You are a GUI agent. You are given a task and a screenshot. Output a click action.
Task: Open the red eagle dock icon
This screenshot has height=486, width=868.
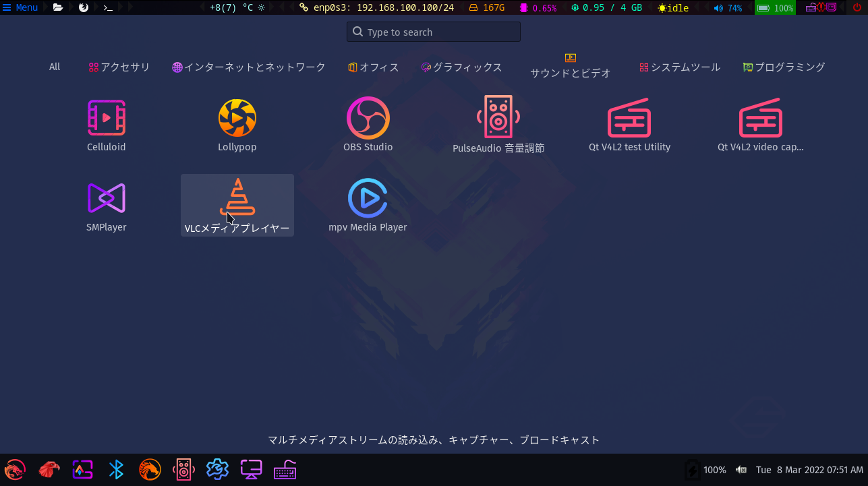pos(49,469)
